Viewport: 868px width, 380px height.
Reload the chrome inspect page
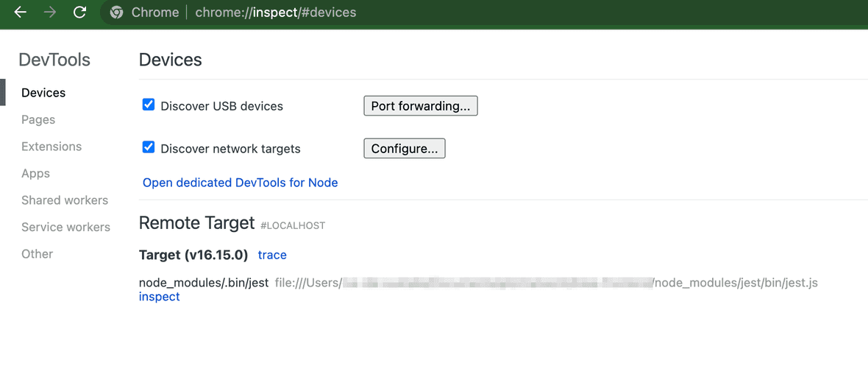[x=79, y=13]
